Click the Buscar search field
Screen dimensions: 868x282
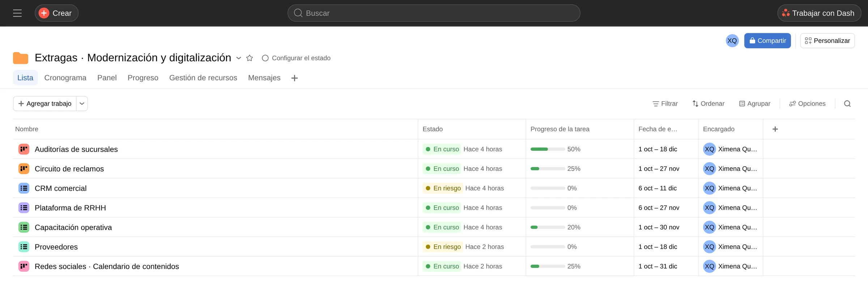(434, 13)
